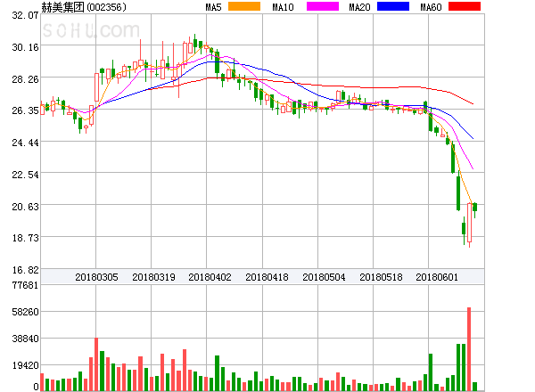Click the magenta MA10 legend swatch
This screenshot has height=392, width=535.
coord(323,6)
